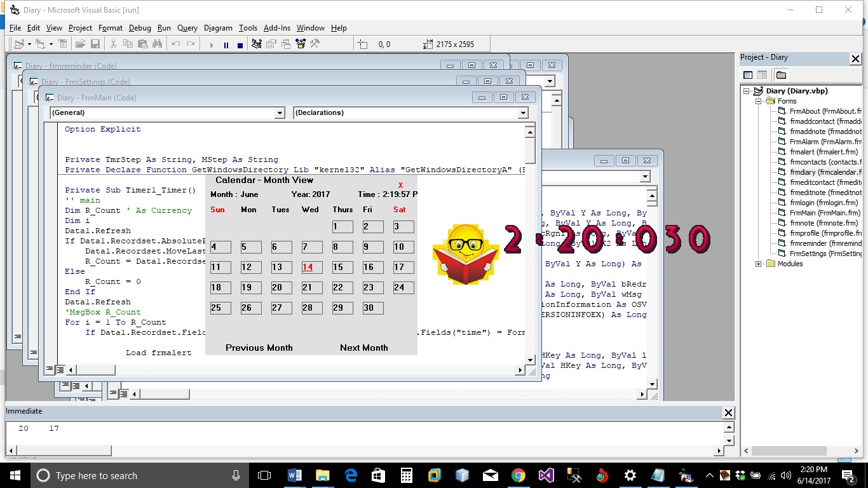Select frmlogin in the project tree
Image resolution: width=868 pixels, height=488 pixels.
pos(815,203)
